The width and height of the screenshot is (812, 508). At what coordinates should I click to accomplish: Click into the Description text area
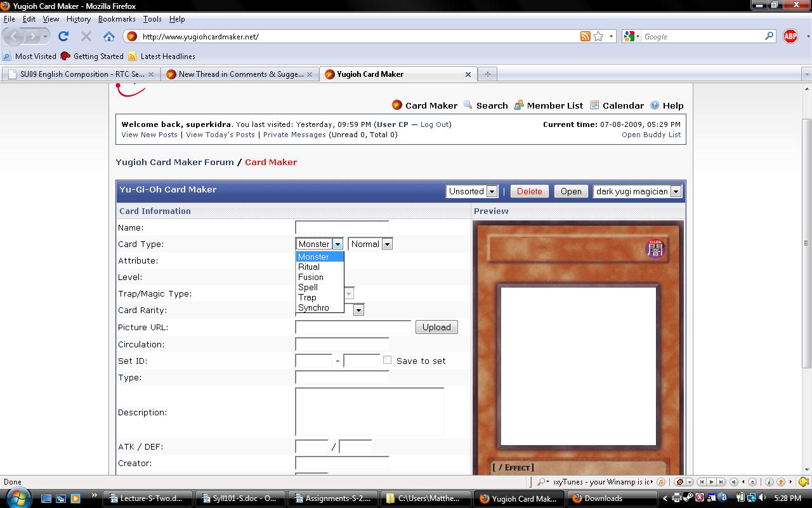click(370, 411)
